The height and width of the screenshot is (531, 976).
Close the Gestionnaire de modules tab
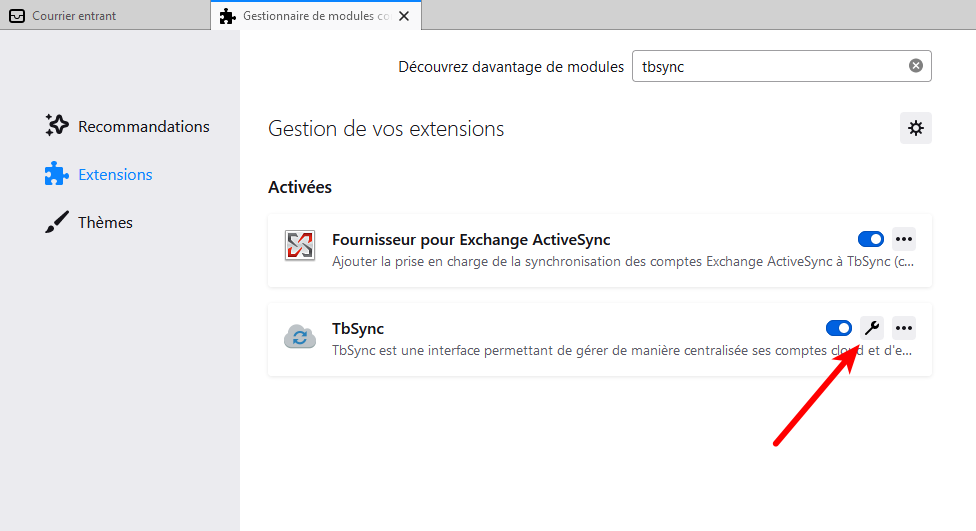404,16
